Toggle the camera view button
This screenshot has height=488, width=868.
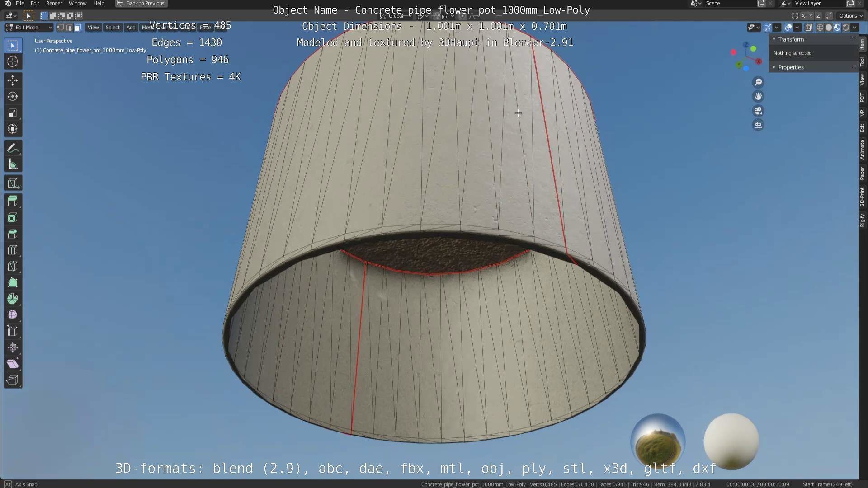click(x=758, y=111)
